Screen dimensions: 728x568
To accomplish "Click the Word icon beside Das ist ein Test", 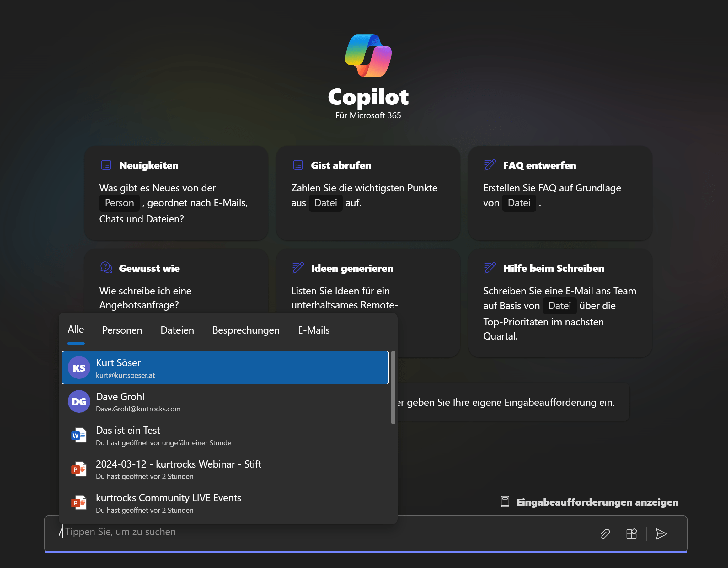I will pyautogui.click(x=79, y=435).
